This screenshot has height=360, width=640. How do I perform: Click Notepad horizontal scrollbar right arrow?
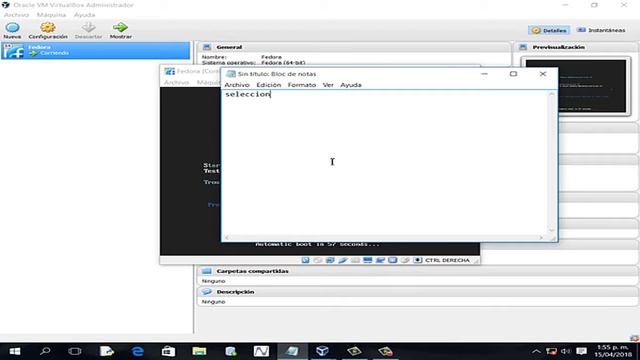click(542, 238)
